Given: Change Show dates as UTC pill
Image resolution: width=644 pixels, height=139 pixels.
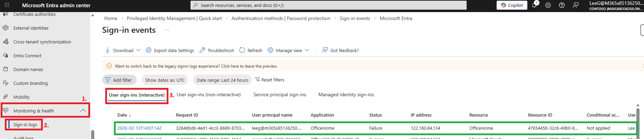Looking at the screenshot, I should coord(165,80).
